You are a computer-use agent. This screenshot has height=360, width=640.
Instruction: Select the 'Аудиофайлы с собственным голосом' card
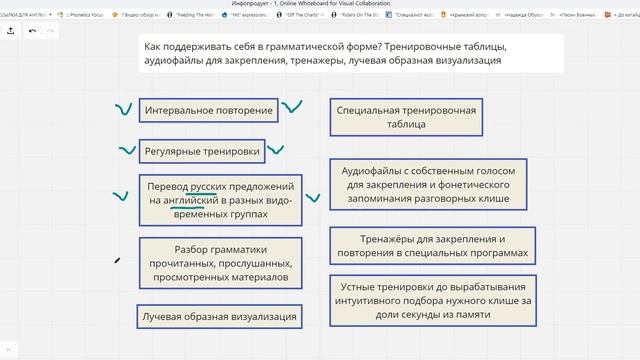[428, 184]
